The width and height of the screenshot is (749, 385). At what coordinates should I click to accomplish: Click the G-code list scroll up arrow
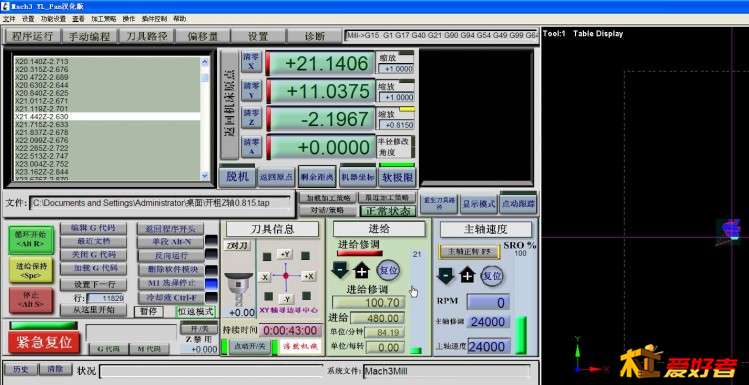pyautogui.click(x=205, y=61)
